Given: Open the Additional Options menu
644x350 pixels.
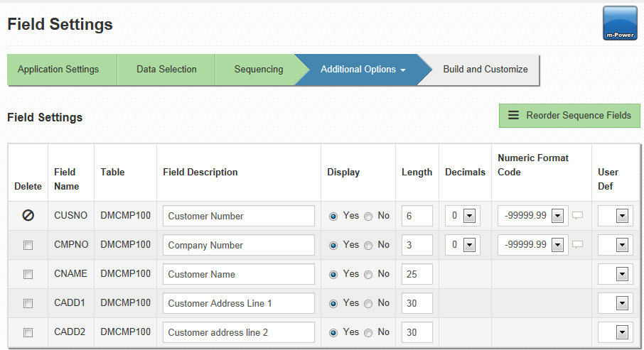Looking at the screenshot, I should pyautogui.click(x=363, y=70).
